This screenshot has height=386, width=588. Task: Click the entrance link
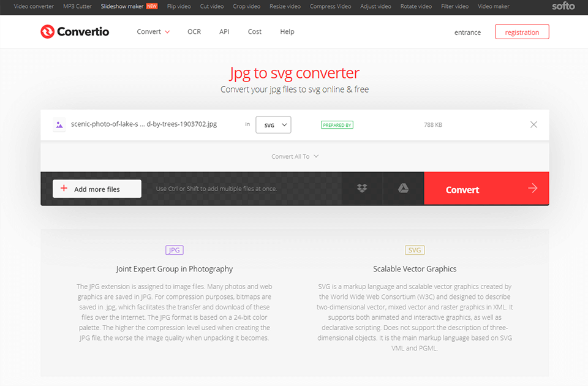[x=467, y=32]
